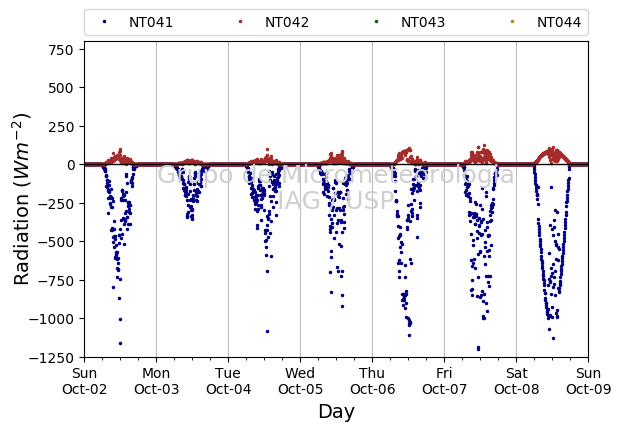Click the Radiation (Wm⁻²) y-axis title
The image size is (621, 431).
21,199
